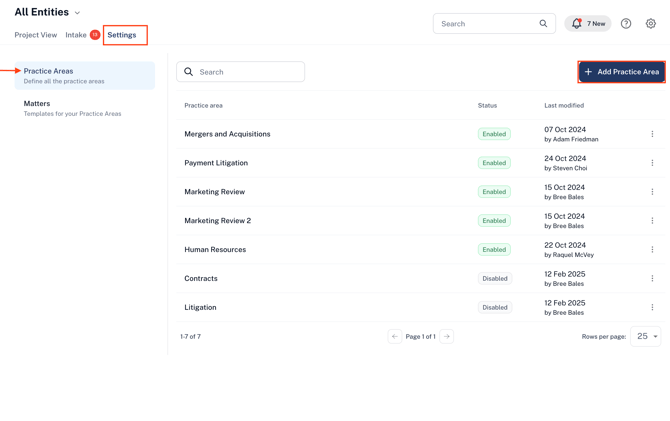Screen dimensions: 670x421
Task: Go to the previous page arrow
Action: (x=394, y=336)
